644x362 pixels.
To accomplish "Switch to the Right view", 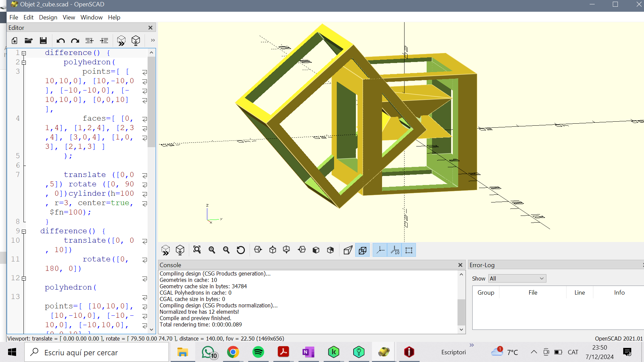I will coord(258,250).
